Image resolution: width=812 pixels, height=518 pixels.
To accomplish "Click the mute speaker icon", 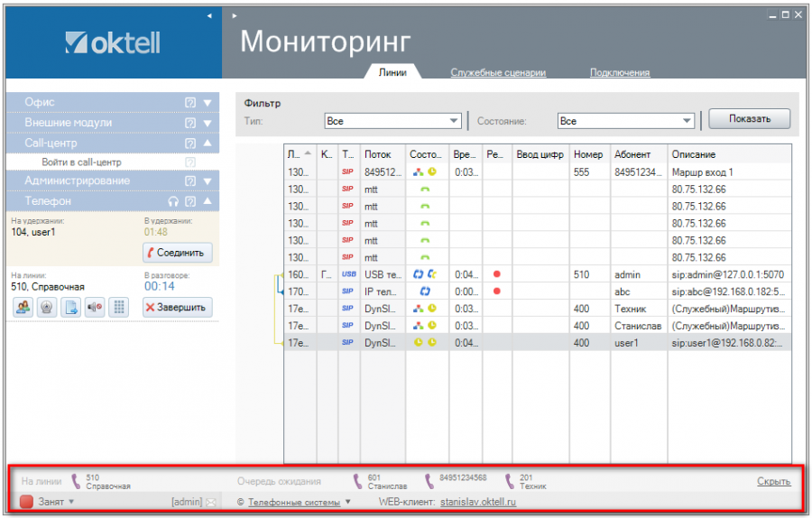I will (x=94, y=307).
